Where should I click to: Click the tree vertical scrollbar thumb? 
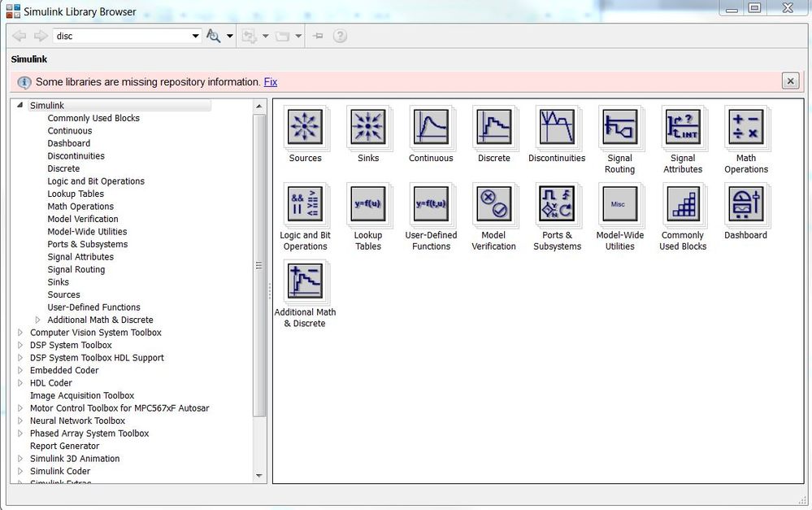[259, 265]
